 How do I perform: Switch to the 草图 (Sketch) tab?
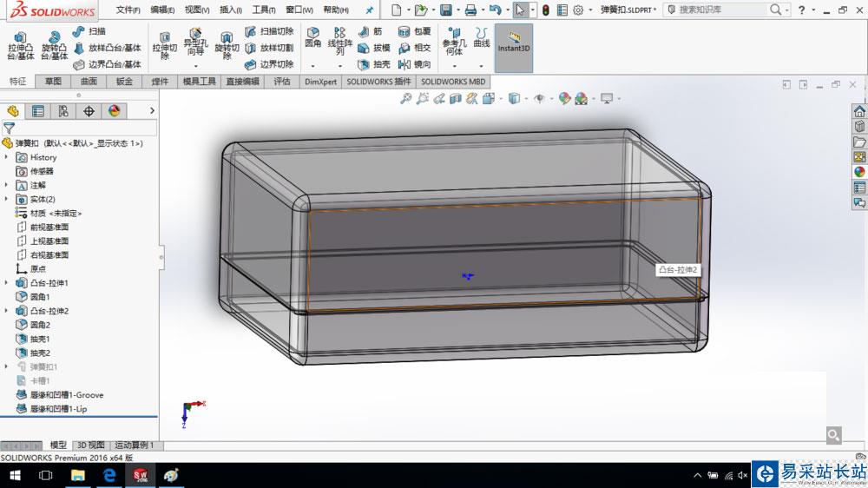[53, 82]
